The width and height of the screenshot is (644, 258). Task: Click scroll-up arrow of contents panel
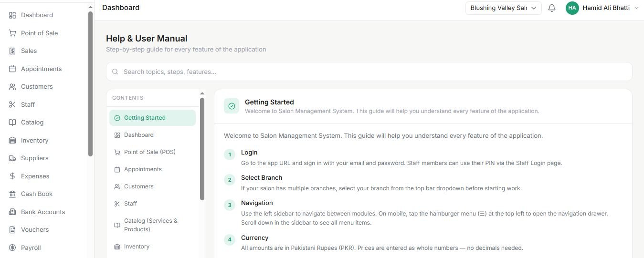click(x=202, y=93)
